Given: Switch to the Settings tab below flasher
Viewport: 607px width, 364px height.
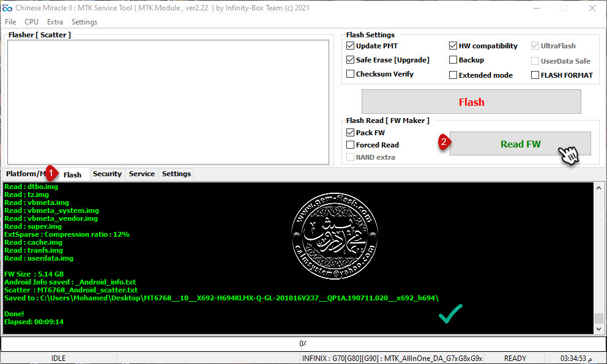Looking at the screenshot, I should (x=176, y=174).
